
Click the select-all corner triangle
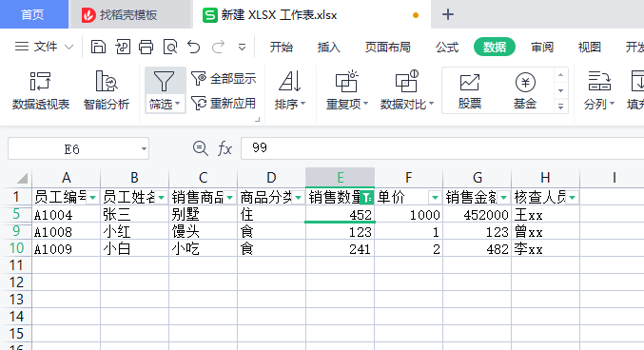[x=22, y=178]
